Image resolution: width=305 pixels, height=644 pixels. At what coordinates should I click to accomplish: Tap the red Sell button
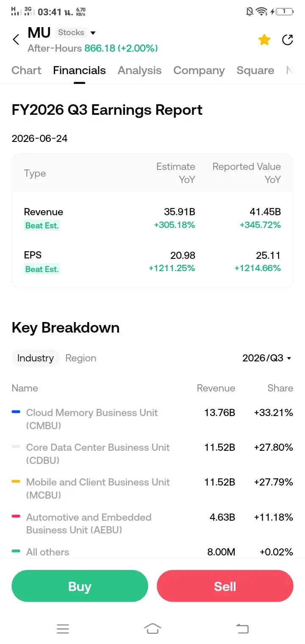coord(225,586)
